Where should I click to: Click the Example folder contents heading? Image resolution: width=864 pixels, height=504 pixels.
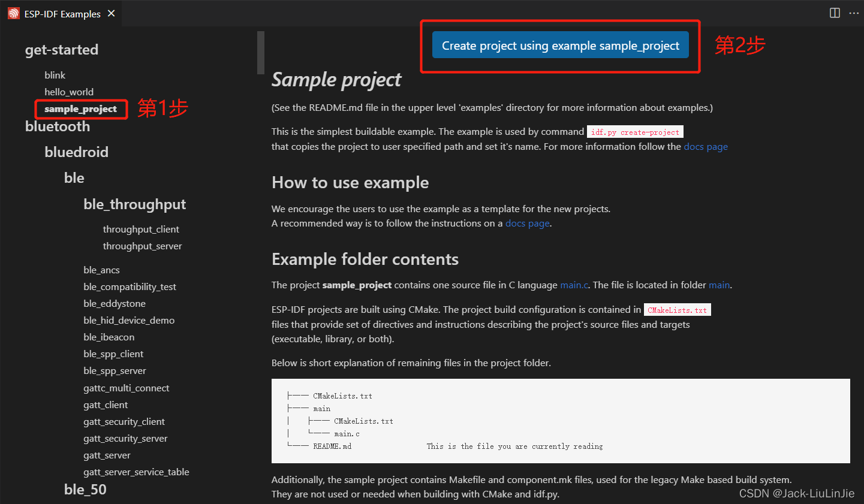365,259
